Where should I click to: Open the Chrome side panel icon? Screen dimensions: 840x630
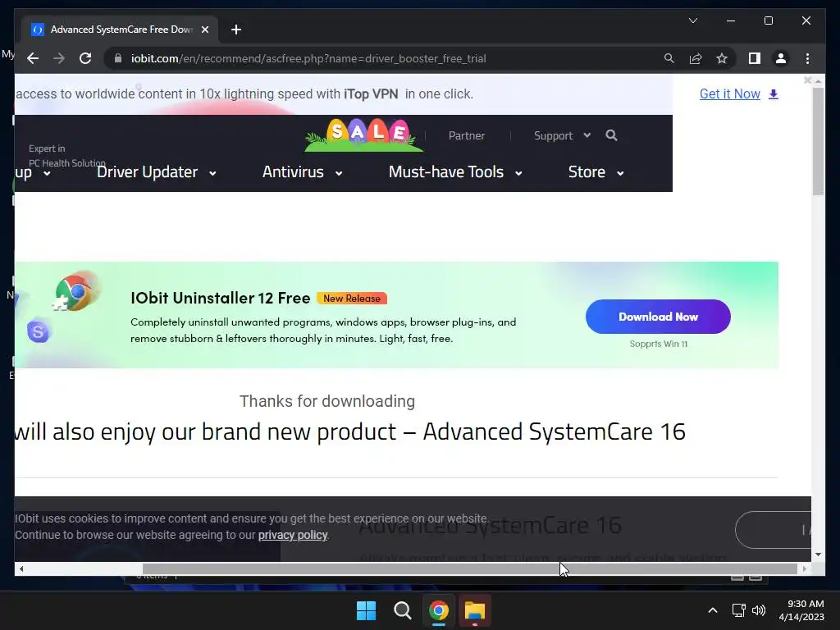point(755,58)
